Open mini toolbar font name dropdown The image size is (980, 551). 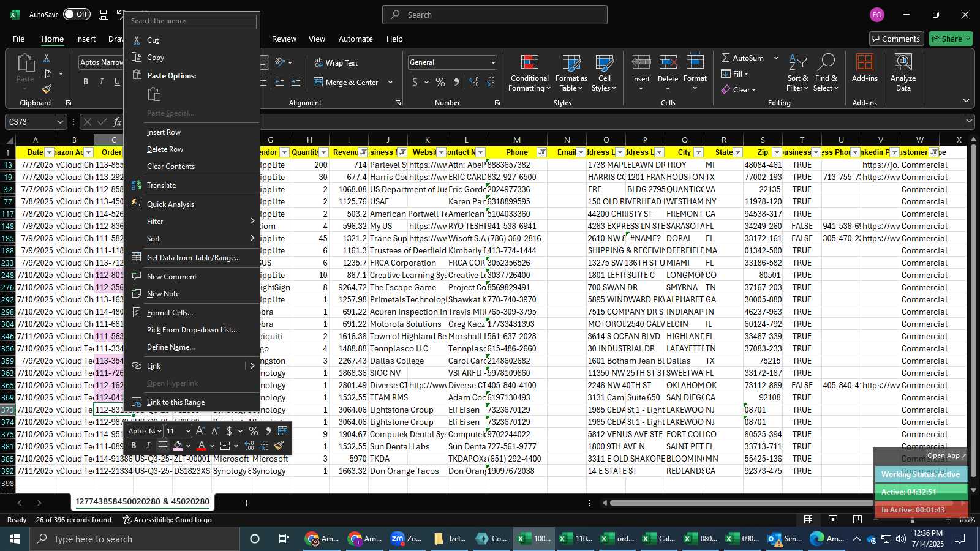pos(159,431)
